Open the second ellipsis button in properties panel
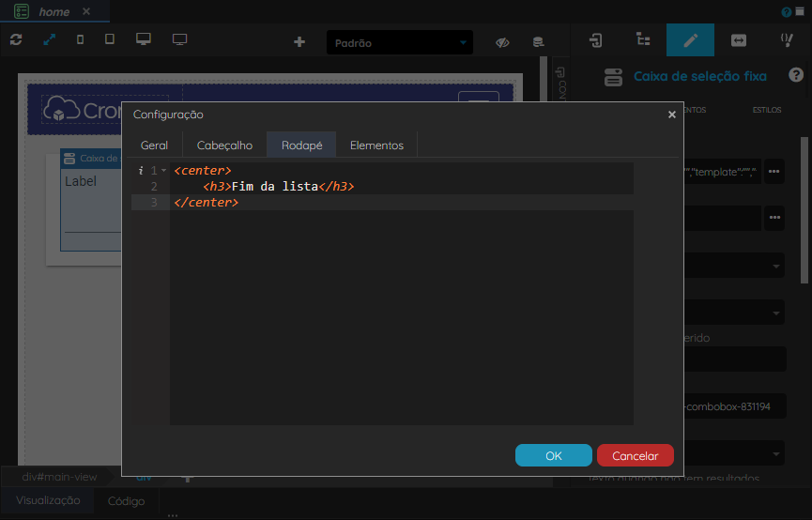This screenshot has width=812, height=520. pos(774,218)
